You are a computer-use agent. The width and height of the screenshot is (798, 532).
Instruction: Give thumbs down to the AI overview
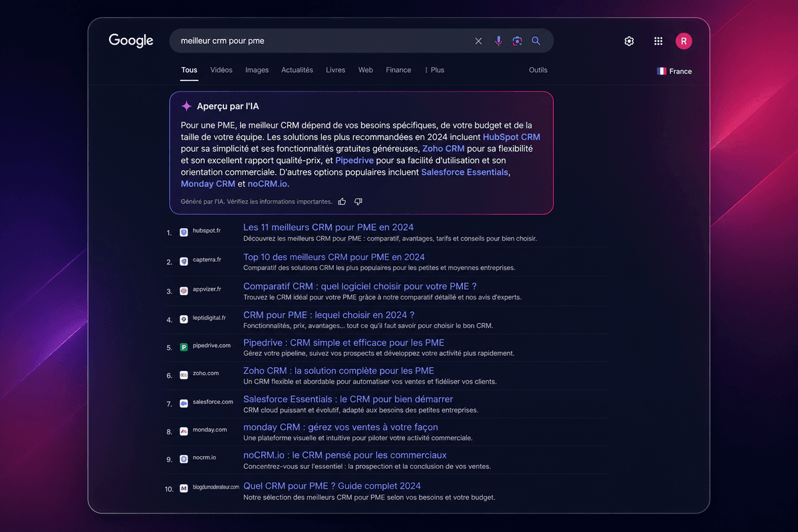(358, 201)
